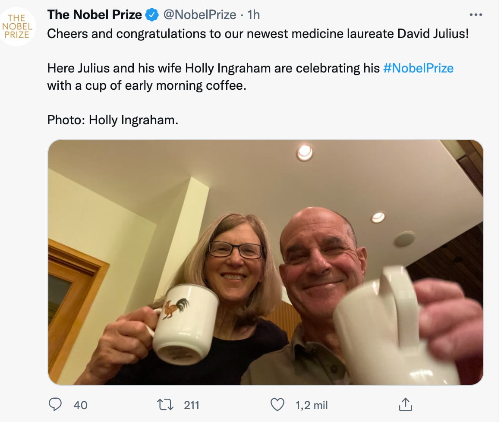Click the "Photo: Holly Ingraham." caption line
The width and height of the screenshot is (504, 422).
click(x=113, y=120)
